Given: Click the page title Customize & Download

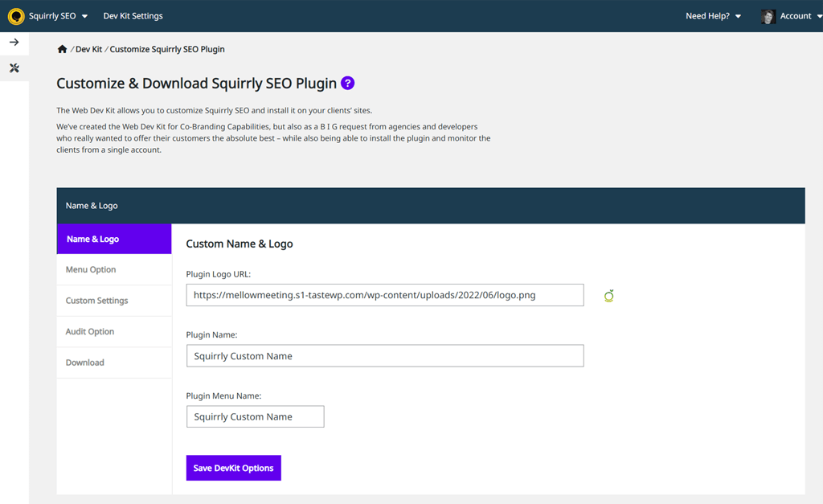Looking at the screenshot, I should 196,84.
